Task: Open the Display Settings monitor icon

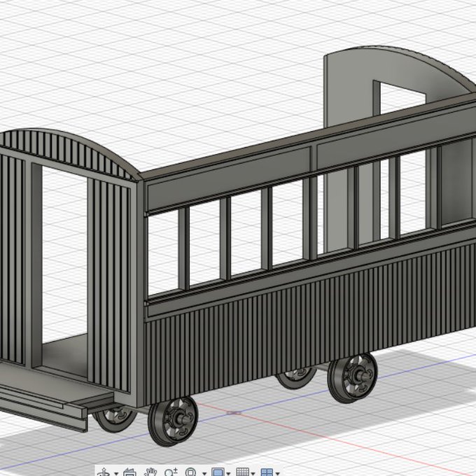Action: (218, 472)
